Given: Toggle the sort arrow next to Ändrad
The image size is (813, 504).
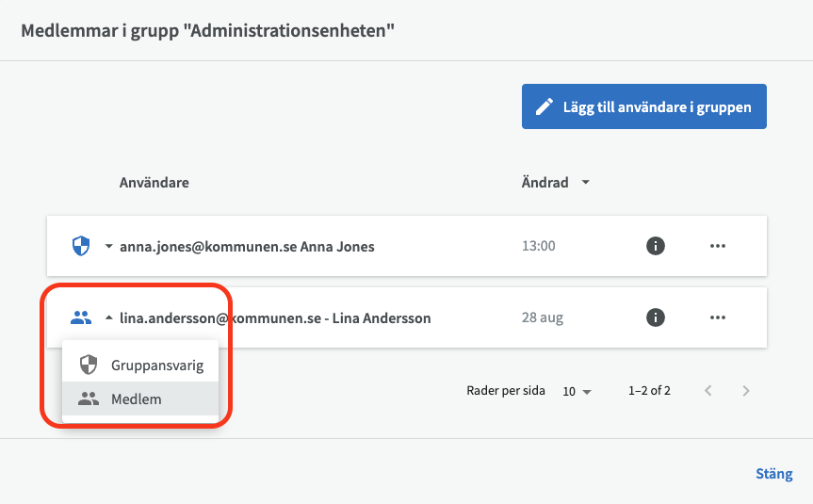Looking at the screenshot, I should pyautogui.click(x=585, y=183).
